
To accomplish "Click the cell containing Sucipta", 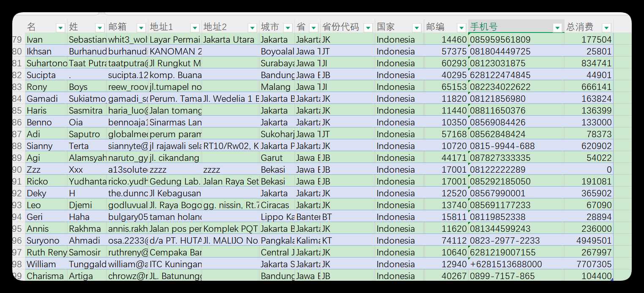I will [x=46, y=75].
